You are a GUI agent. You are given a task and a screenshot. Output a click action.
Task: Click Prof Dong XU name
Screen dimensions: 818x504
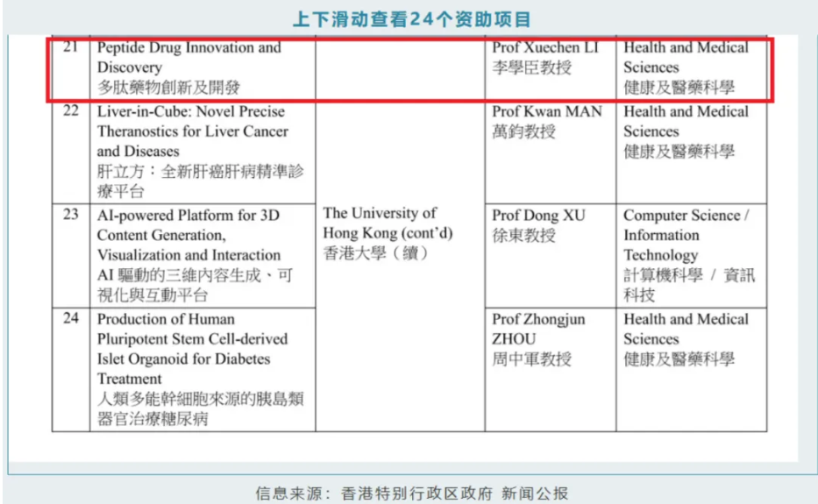coord(538,215)
